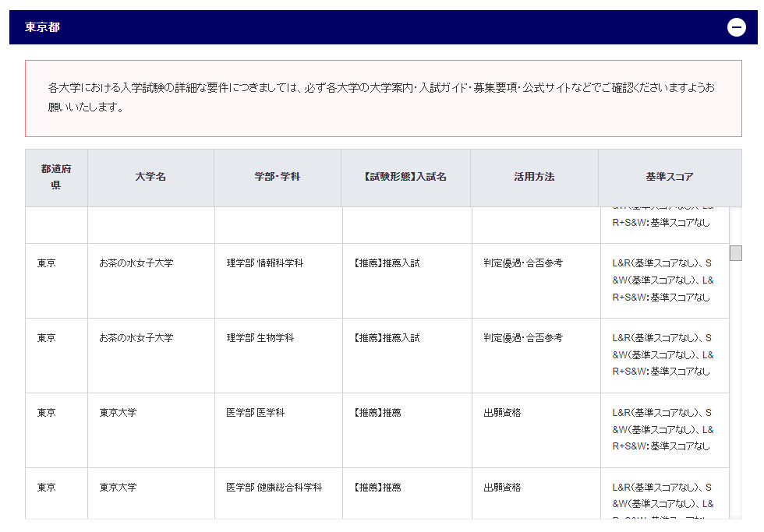Image resolution: width=764 pixels, height=532 pixels.
Task: Click 出願資格 in the 医学部 医学科 row
Action: [502, 413]
